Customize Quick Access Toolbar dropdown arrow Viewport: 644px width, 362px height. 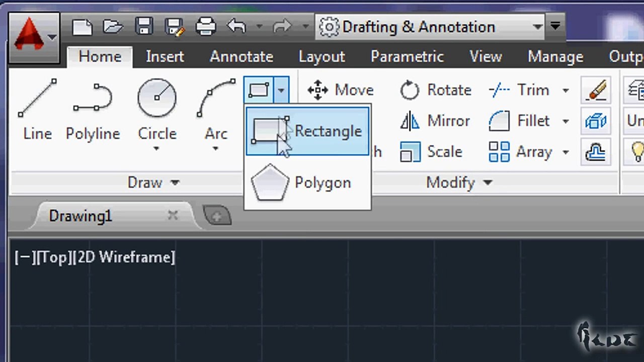pyautogui.click(x=555, y=26)
